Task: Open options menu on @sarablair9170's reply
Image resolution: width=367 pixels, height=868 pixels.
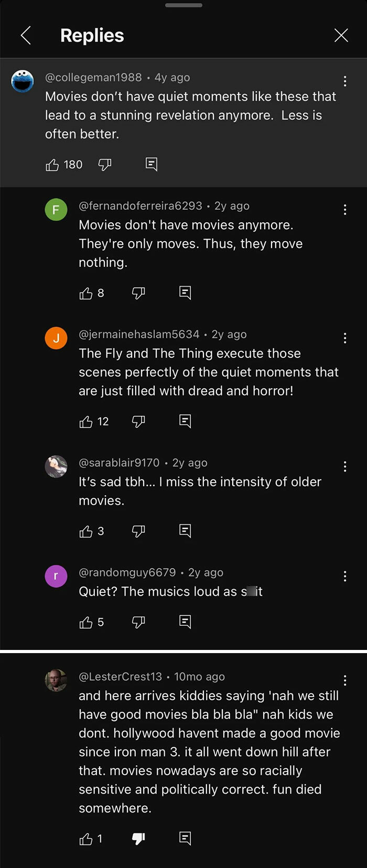Action: click(x=345, y=466)
